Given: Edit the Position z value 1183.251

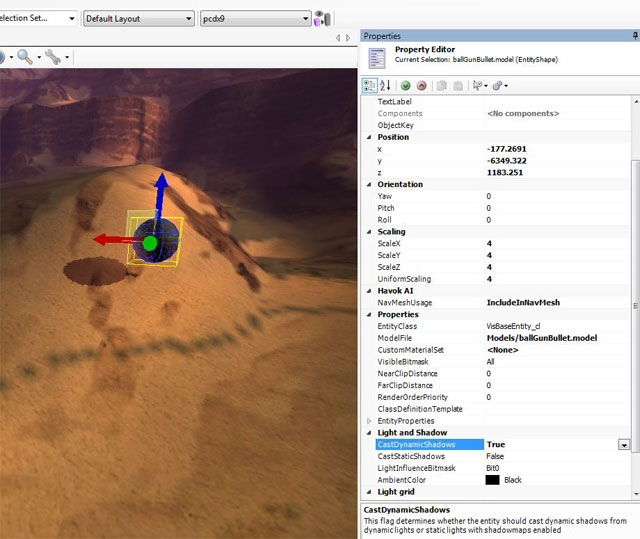Looking at the screenshot, I should point(505,173).
